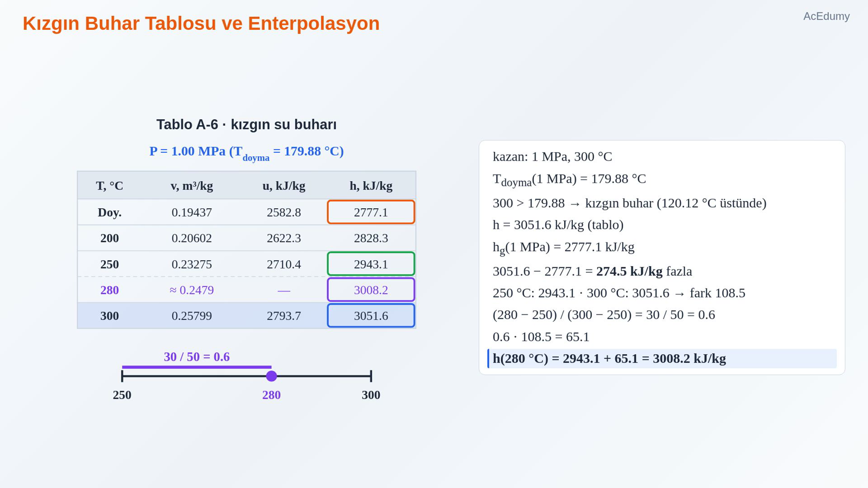Click the value 2710.4 in the table

click(x=284, y=264)
